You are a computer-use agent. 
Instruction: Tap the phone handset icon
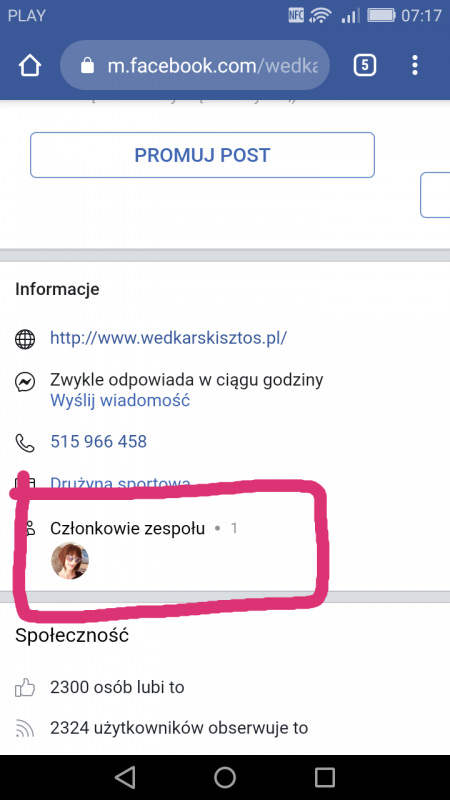[25, 443]
